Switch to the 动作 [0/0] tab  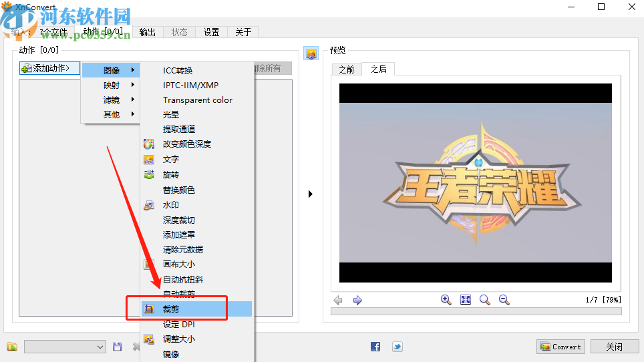[x=103, y=31]
